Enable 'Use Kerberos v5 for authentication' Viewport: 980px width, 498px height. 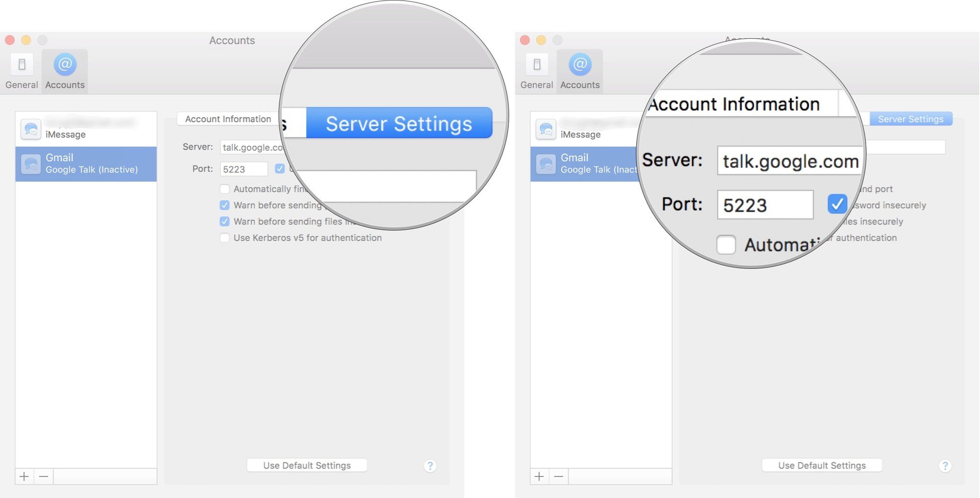point(224,238)
